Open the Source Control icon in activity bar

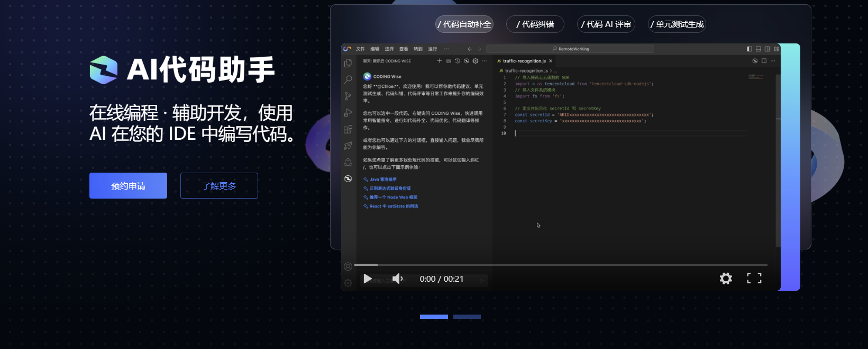coord(348,96)
